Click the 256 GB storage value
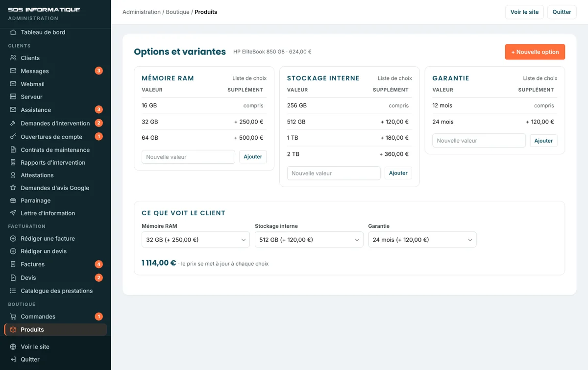The width and height of the screenshot is (588, 370). (x=297, y=105)
